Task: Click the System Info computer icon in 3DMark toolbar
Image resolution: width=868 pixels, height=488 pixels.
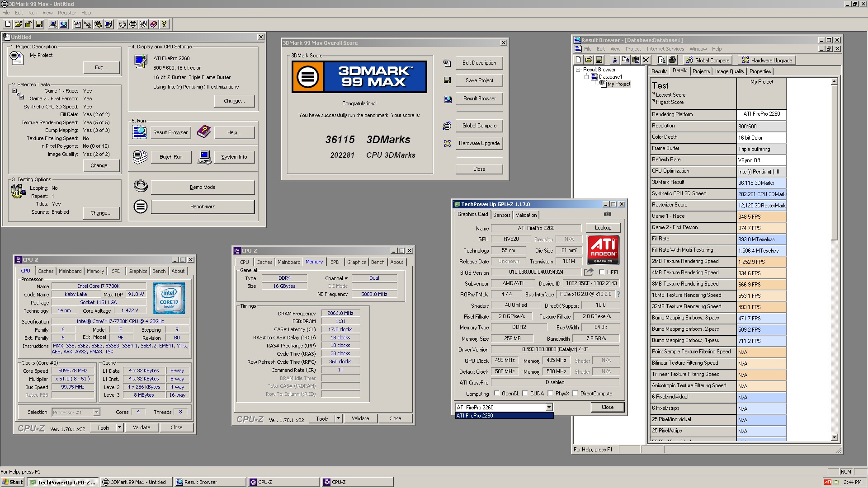Action: click(53, 24)
